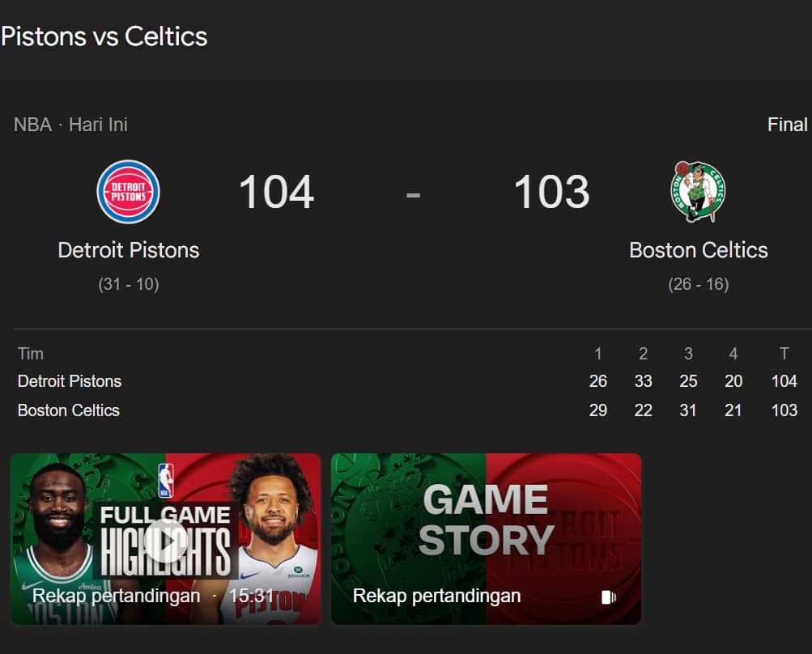Click the Detroit Pistons logo
This screenshot has width=812, height=654.
(128, 192)
